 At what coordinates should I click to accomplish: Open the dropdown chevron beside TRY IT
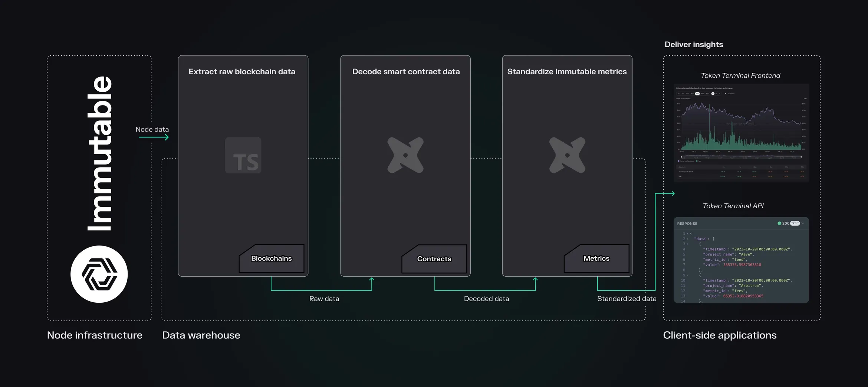(x=803, y=223)
